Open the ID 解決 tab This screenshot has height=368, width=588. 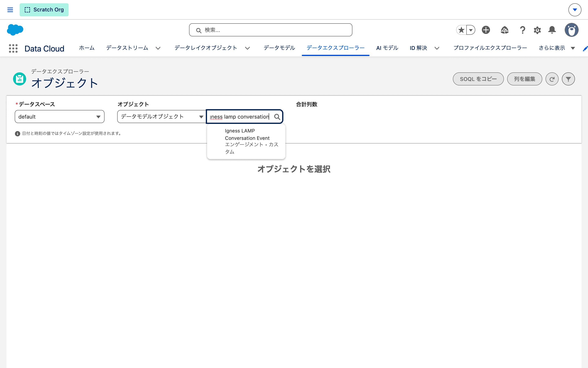click(418, 48)
